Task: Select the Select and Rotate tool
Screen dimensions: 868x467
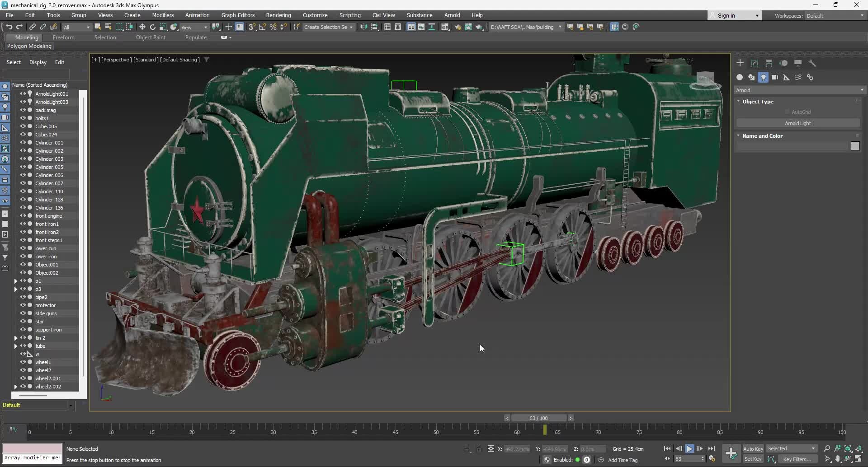Action: point(152,27)
